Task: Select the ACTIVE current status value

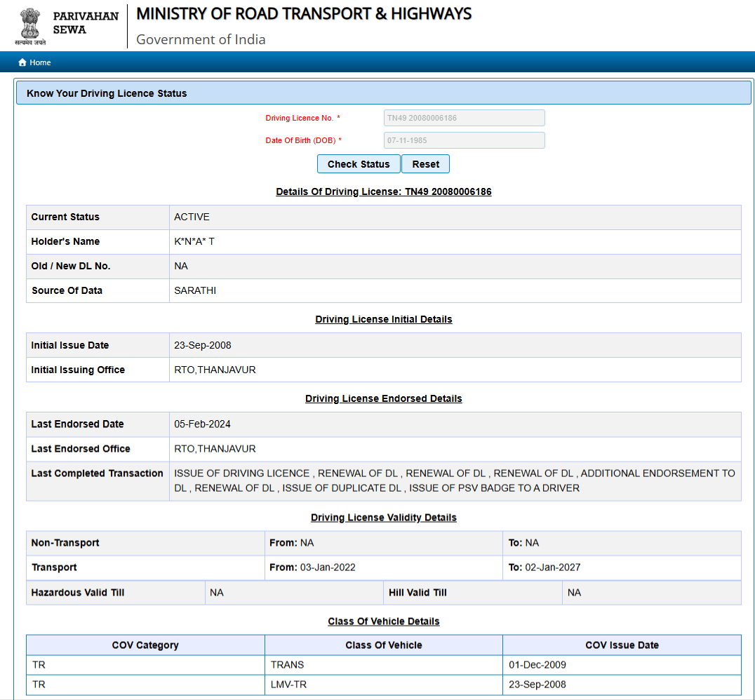Action: (192, 217)
